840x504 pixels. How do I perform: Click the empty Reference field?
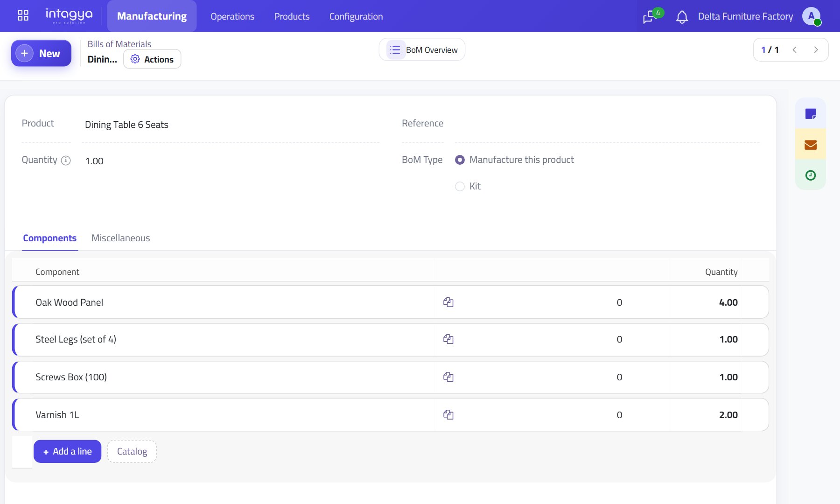[x=607, y=124]
